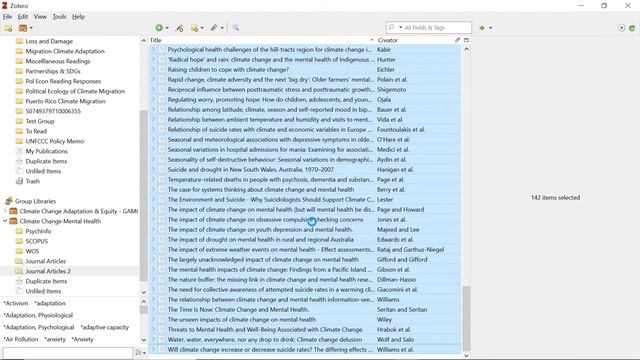Expand the Hunter item row arrow
The width and height of the screenshot is (640, 360).
(x=153, y=59)
